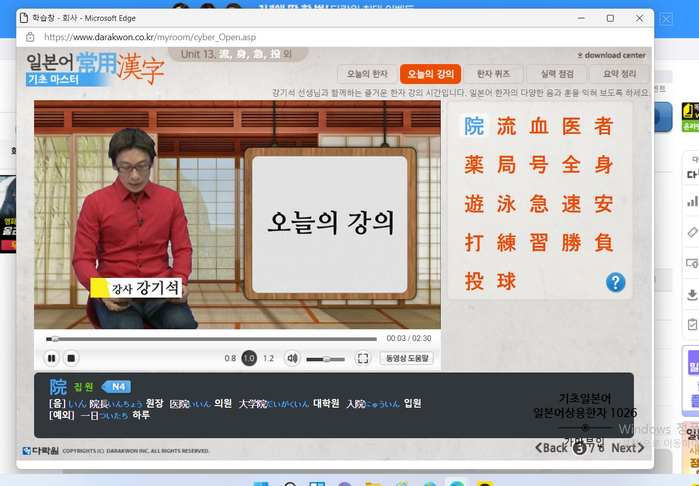The height and width of the screenshot is (486, 699).
Task: Open the 오늘의 강의 tab
Action: (430, 74)
